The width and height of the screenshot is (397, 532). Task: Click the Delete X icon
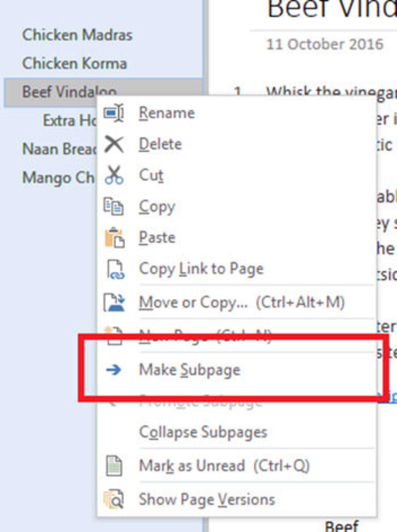pos(114,144)
